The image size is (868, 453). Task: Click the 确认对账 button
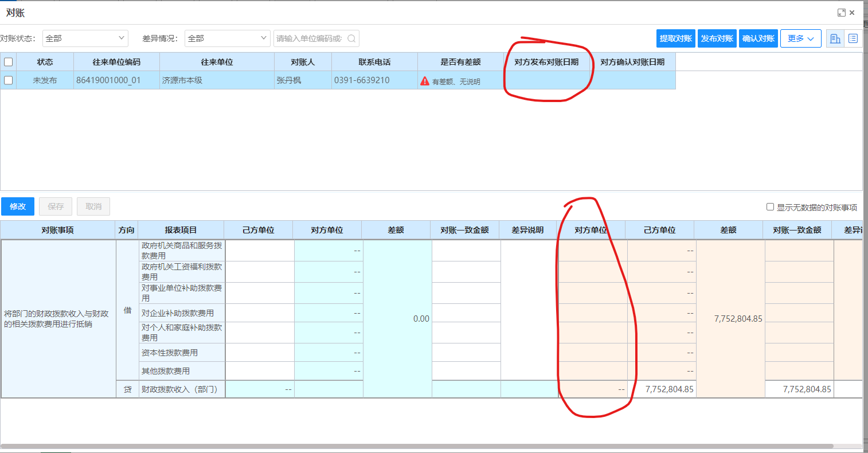[x=758, y=38]
